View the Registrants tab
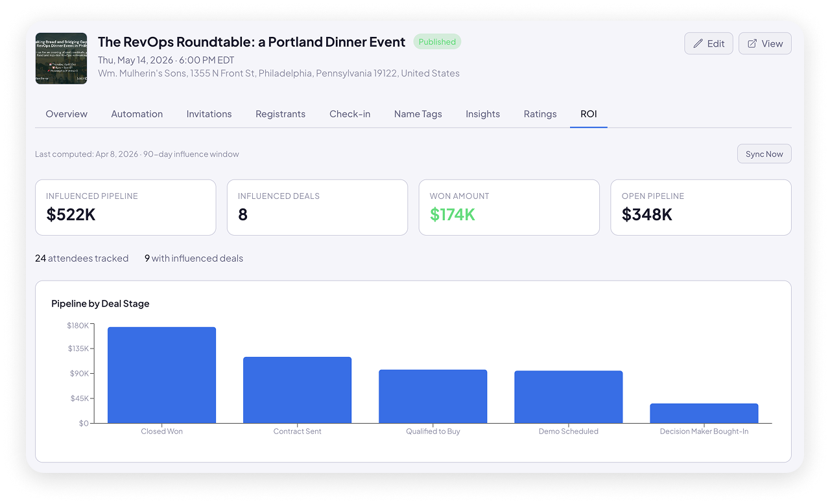Screen dimensions: 830x504 pos(280,114)
